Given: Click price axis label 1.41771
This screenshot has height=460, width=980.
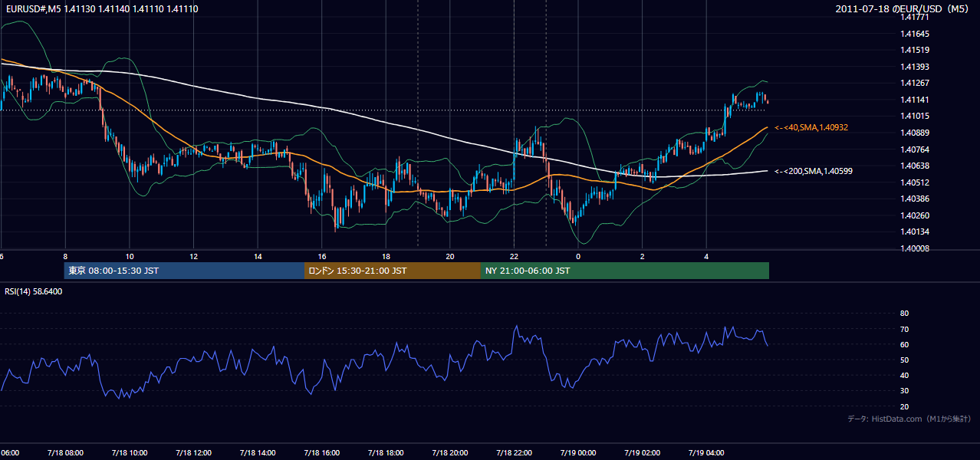Looking at the screenshot, I should pos(916,18).
